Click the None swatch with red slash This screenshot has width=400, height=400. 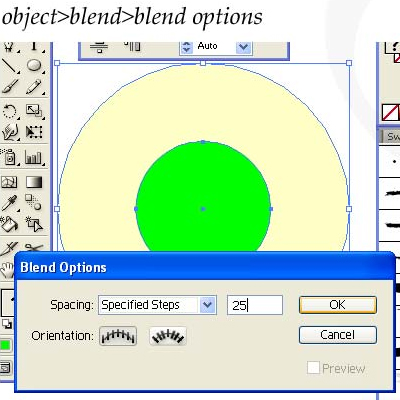(x=390, y=112)
